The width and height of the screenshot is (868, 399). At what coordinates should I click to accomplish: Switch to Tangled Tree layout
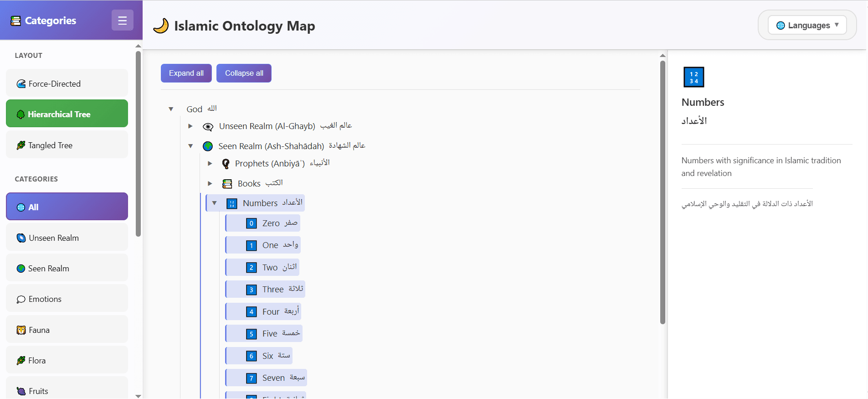tap(67, 145)
